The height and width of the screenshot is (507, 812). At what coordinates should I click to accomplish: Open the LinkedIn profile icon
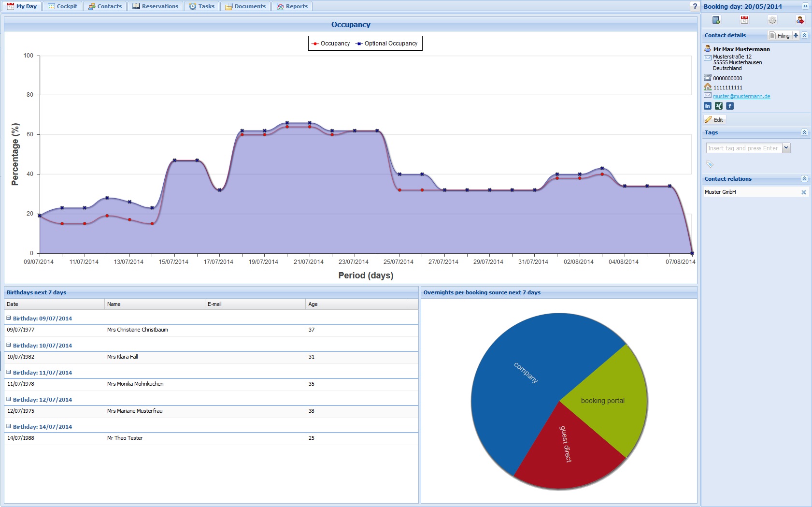[x=708, y=106]
